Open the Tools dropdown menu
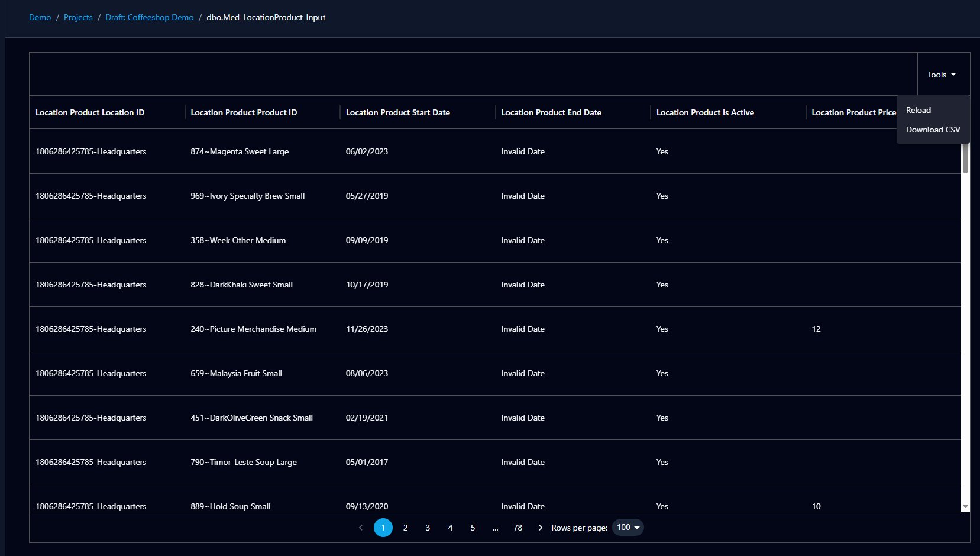Viewport: 980px width, 556px height. (942, 75)
